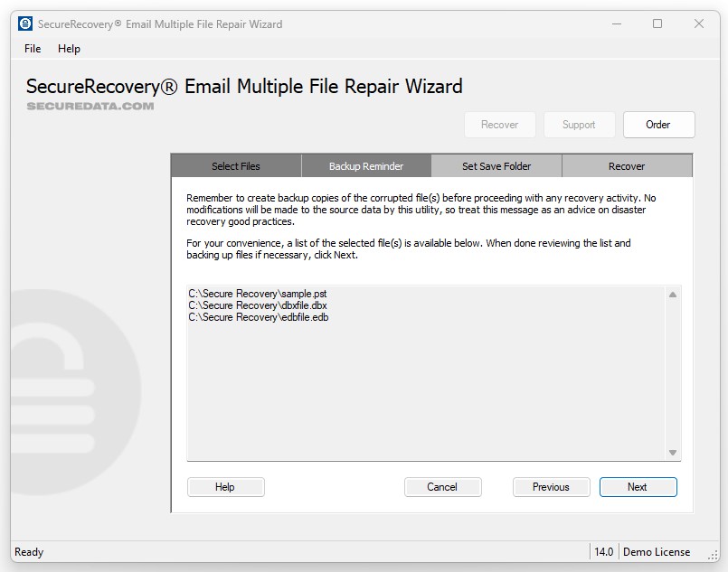Viewport: 728px width, 572px height.
Task: Switch to the Select Files tab
Action: [x=236, y=166]
